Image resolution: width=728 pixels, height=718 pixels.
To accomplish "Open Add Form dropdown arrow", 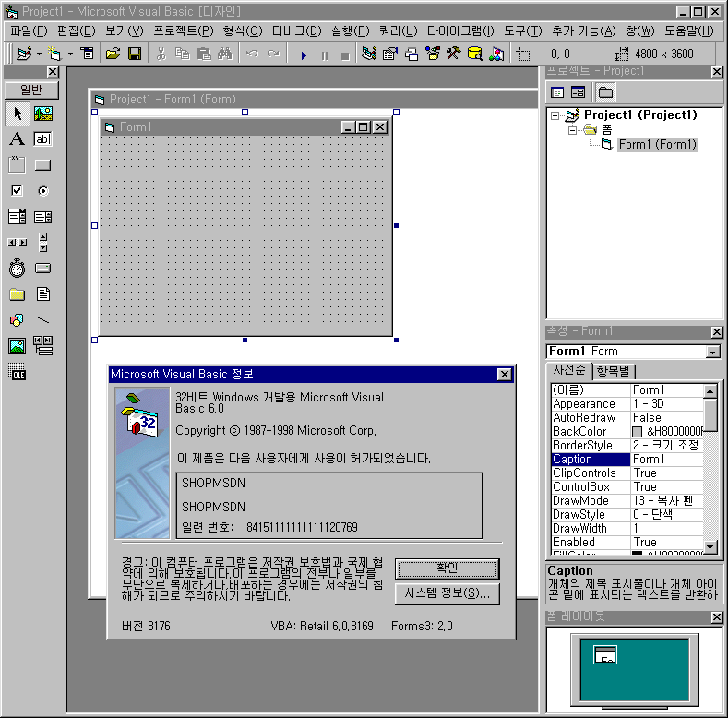I will coord(70,54).
